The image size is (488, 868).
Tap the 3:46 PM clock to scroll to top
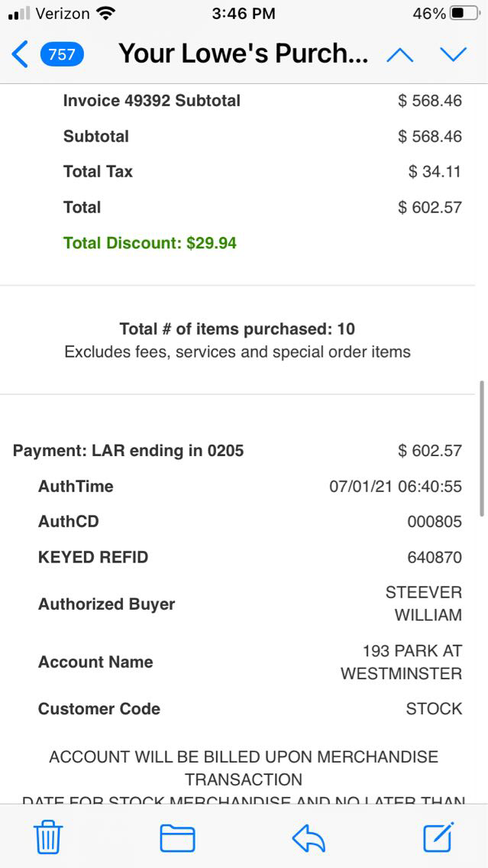(x=244, y=13)
